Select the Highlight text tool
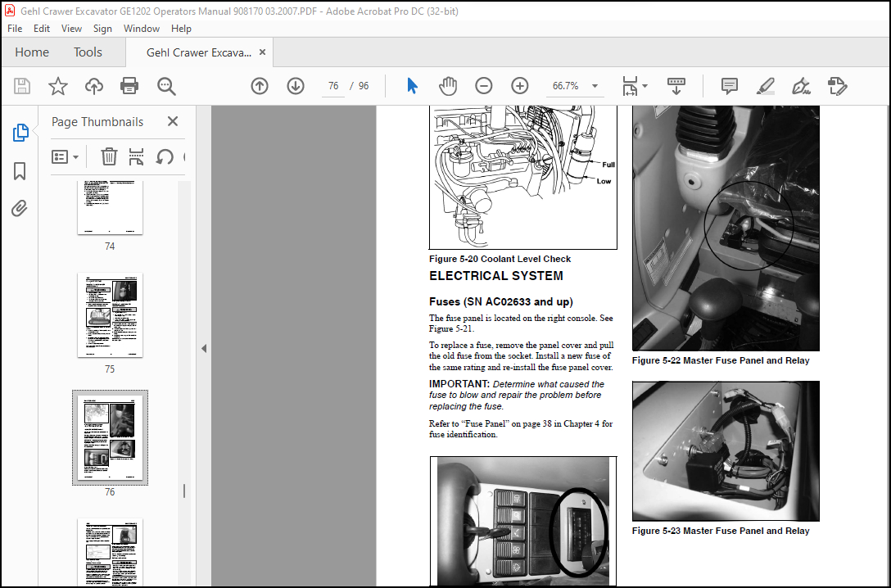Image resolution: width=891 pixels, height=588 pixels. (x=766, y=86)
